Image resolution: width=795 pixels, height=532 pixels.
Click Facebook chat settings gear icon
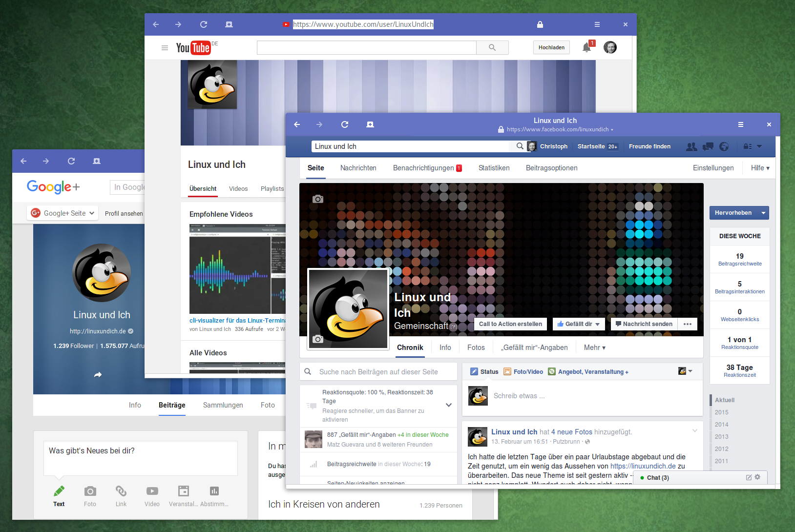[757, 477]
